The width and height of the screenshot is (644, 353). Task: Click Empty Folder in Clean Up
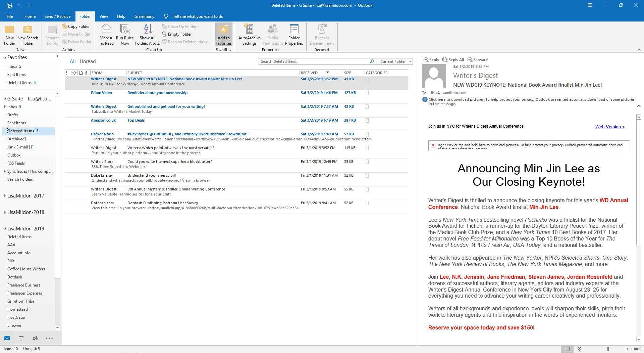(x=177, y=34)
